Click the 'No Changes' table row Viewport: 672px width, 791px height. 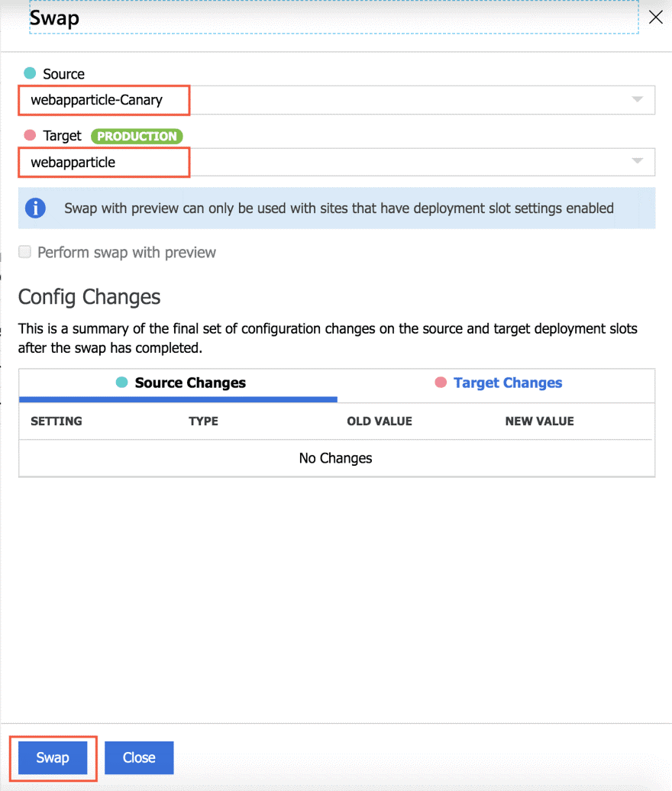(336, 458)
